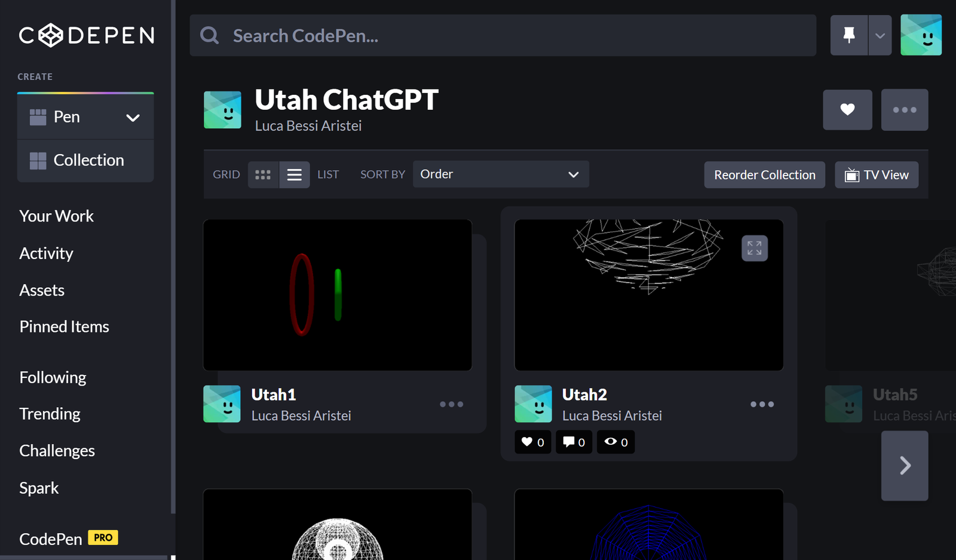Switch to list view layout
Image resolution: width=956 pixels, height=560 pixels.
coord(294,175)
